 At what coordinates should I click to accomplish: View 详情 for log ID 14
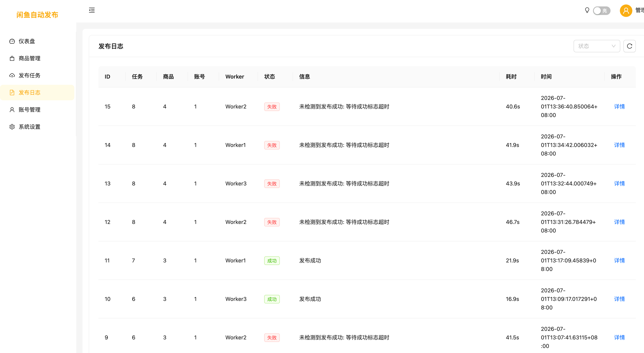(619, 145)
